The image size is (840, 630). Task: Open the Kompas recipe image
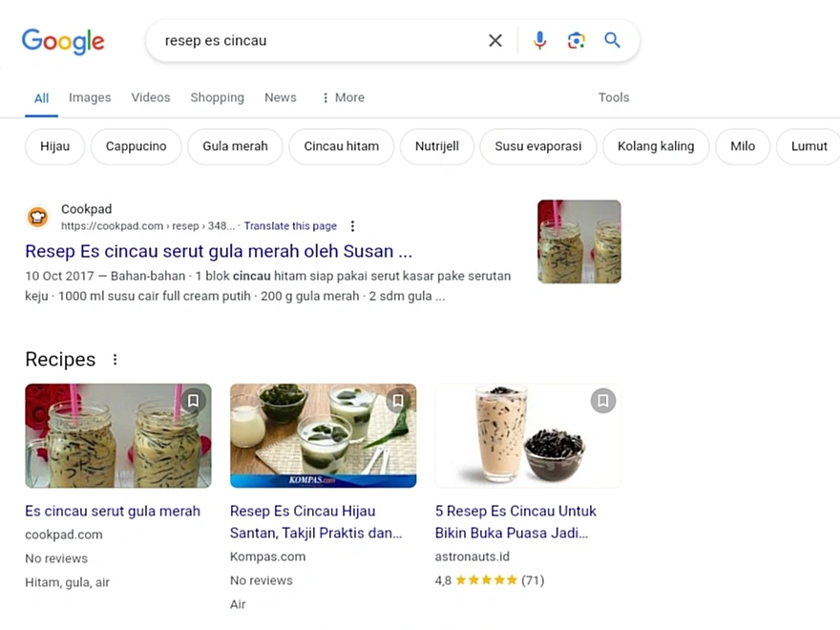(x=323, y=435)
